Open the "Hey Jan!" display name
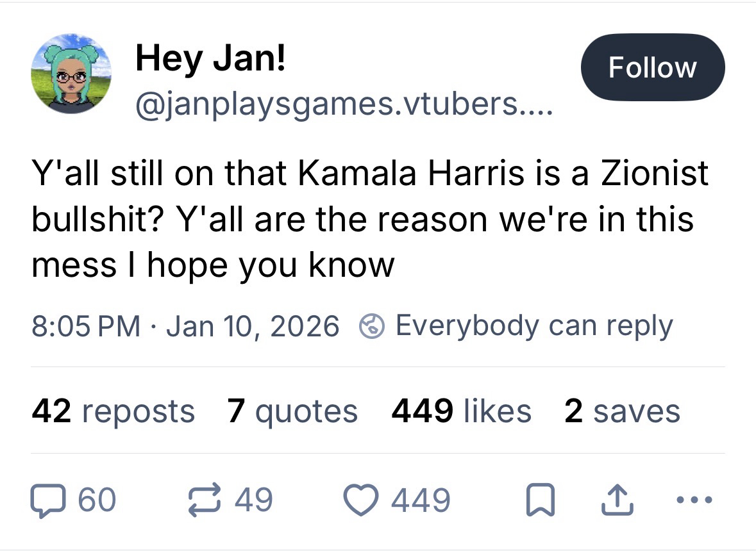Screen dimensions: 756x551 tap(210, 60)
